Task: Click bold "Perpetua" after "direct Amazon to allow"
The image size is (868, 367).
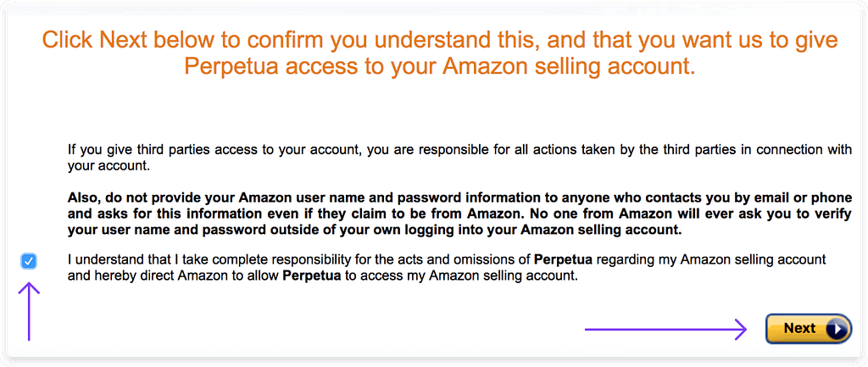Action: coord(311,275)
